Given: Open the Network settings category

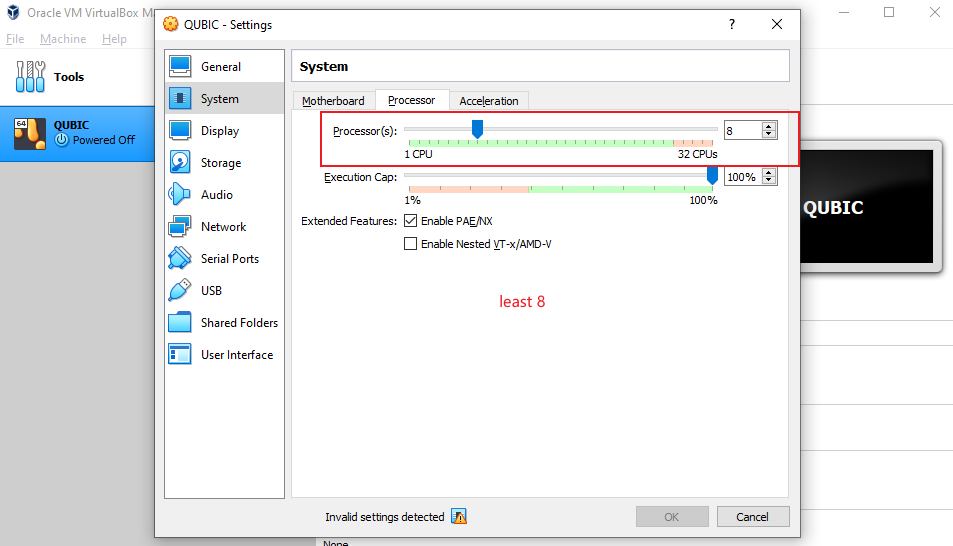Looking at the screenshot, I should 224,227.
